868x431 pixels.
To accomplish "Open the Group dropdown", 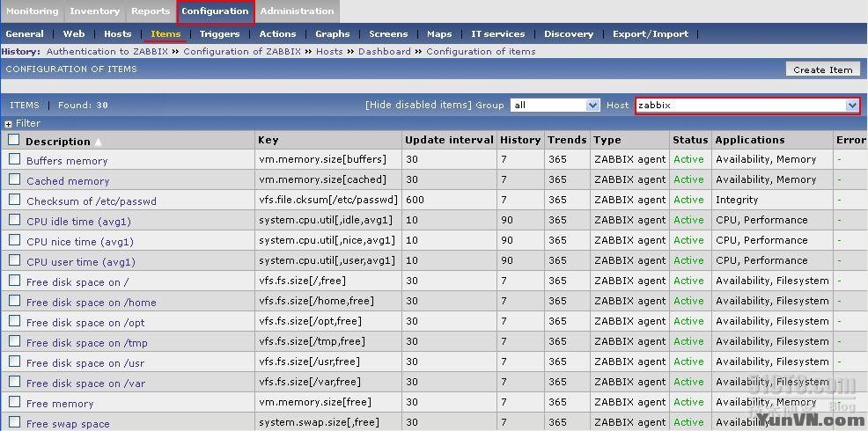I will [555, 105].
